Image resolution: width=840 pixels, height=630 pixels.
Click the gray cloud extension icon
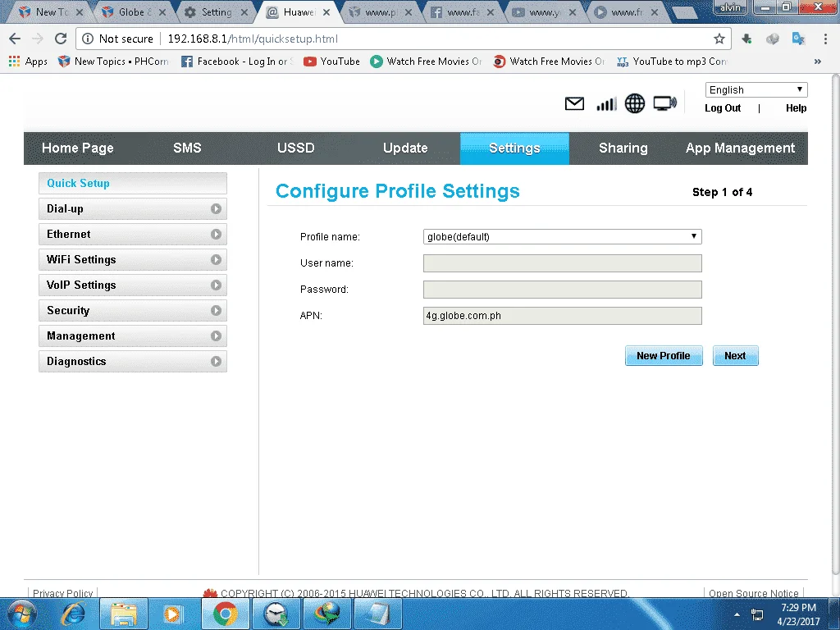(773, 39)
